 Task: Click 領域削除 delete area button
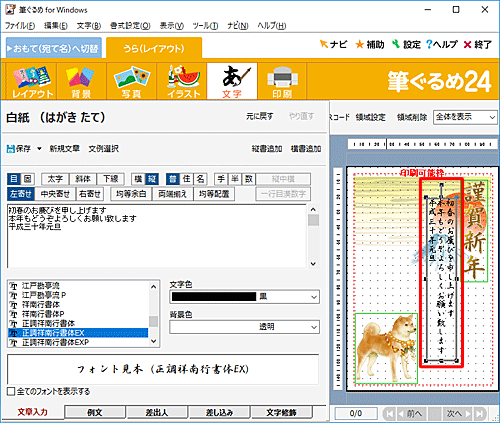[412, 117]
